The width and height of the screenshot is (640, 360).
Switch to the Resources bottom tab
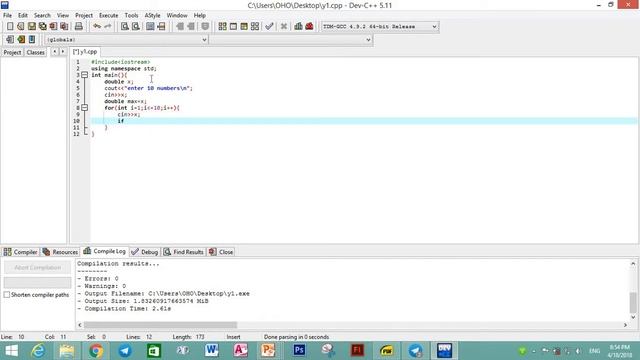pos(60,252)
